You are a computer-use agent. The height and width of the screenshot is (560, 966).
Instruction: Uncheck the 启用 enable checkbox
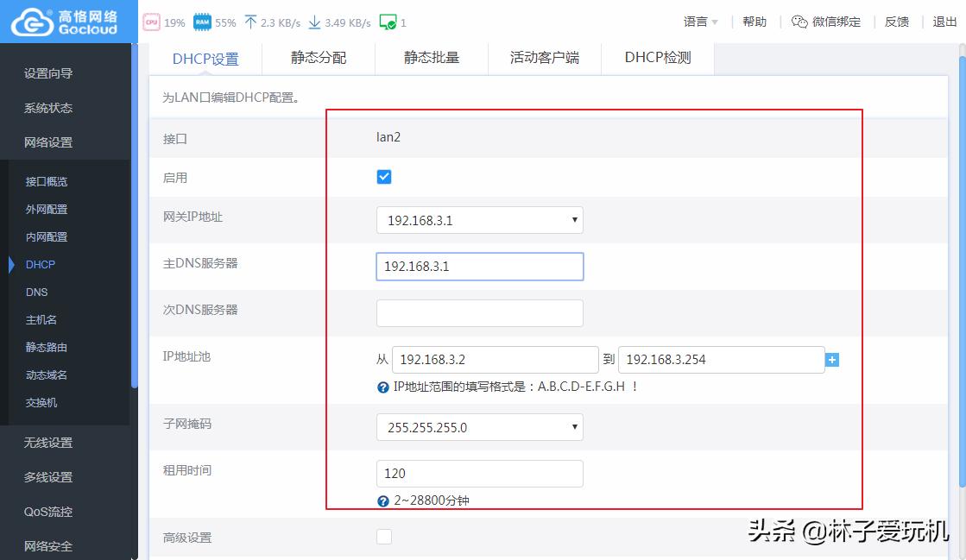point(382,176)
